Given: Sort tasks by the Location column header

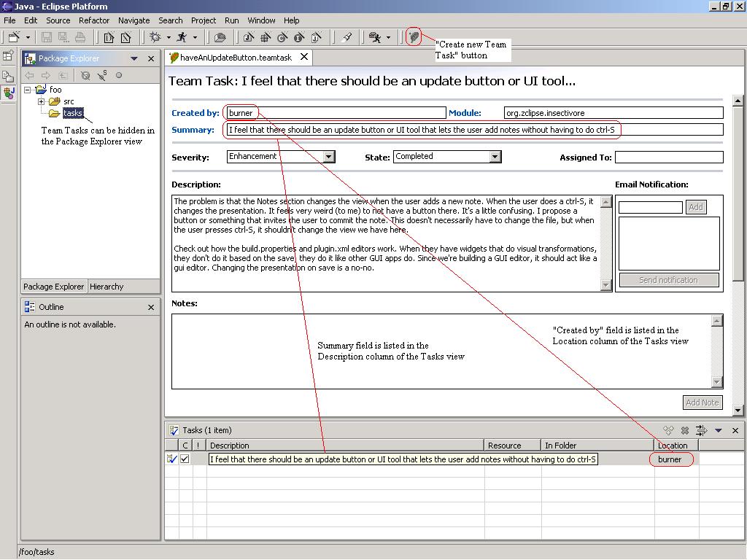Looking at the screenshot, I should 676,446.
